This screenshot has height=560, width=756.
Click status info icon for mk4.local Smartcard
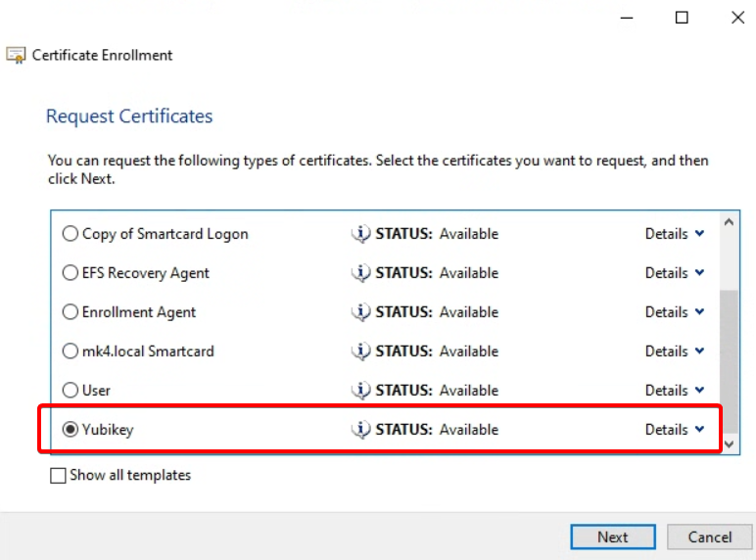(361, 351)
